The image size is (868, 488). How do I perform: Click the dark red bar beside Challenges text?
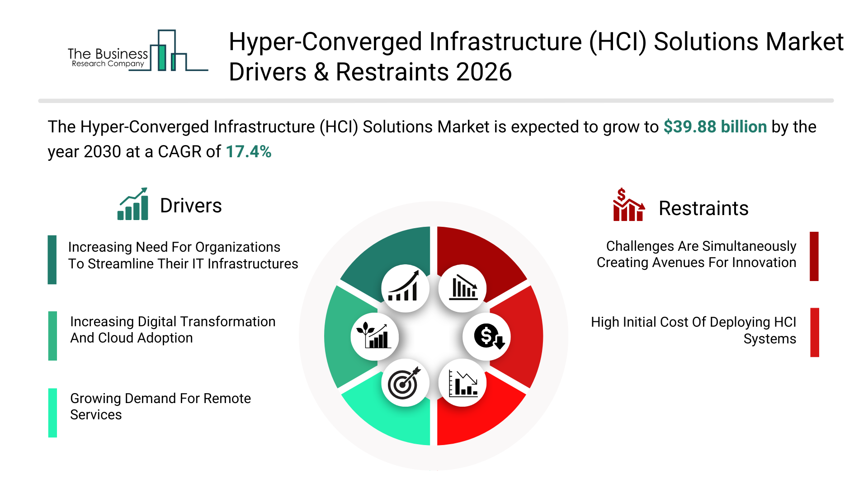pyautogui.click(x=814, y=256)
